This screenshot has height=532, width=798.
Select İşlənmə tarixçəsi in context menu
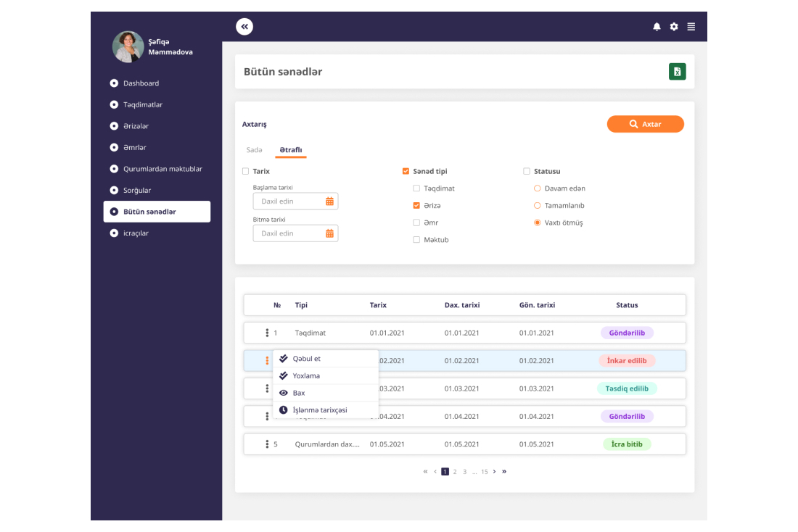[x=319, y=410]
